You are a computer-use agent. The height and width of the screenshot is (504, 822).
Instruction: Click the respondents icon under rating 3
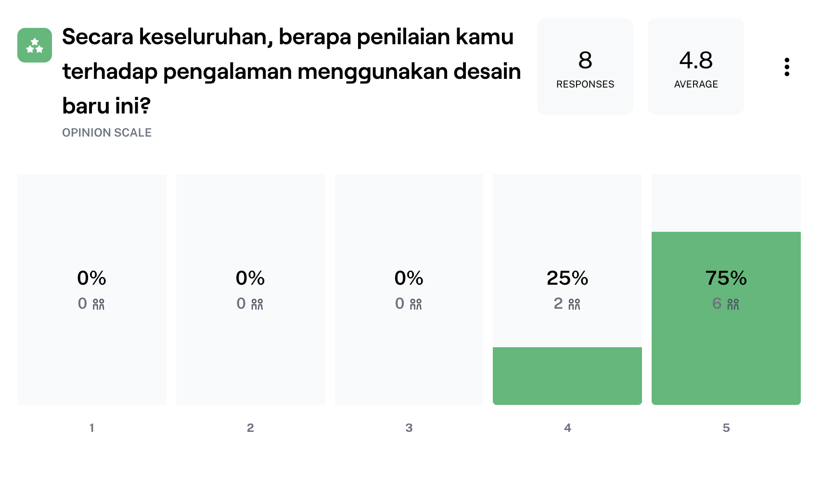pyautogui.click(x=416, y=304)
